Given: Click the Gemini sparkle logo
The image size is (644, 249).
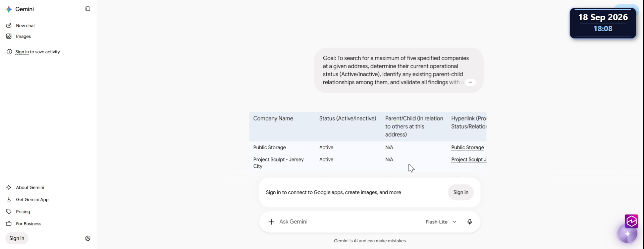Looking at the screenshot, I should coord(9,9).
